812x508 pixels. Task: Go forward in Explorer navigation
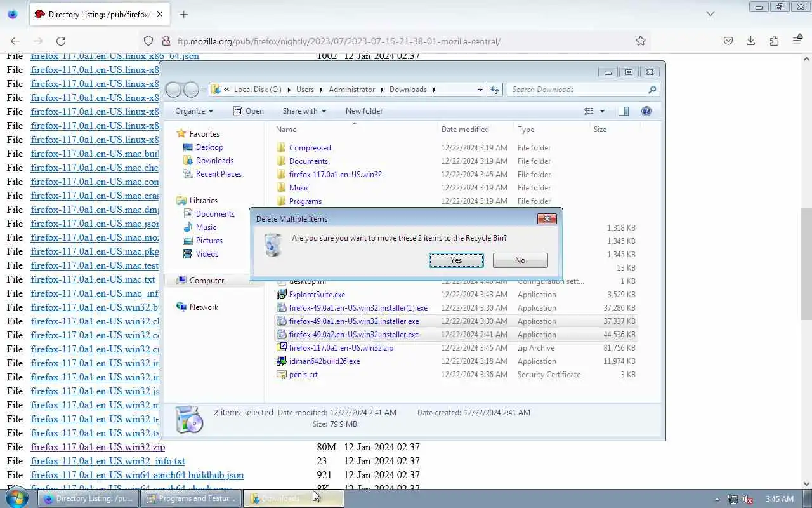191,90
